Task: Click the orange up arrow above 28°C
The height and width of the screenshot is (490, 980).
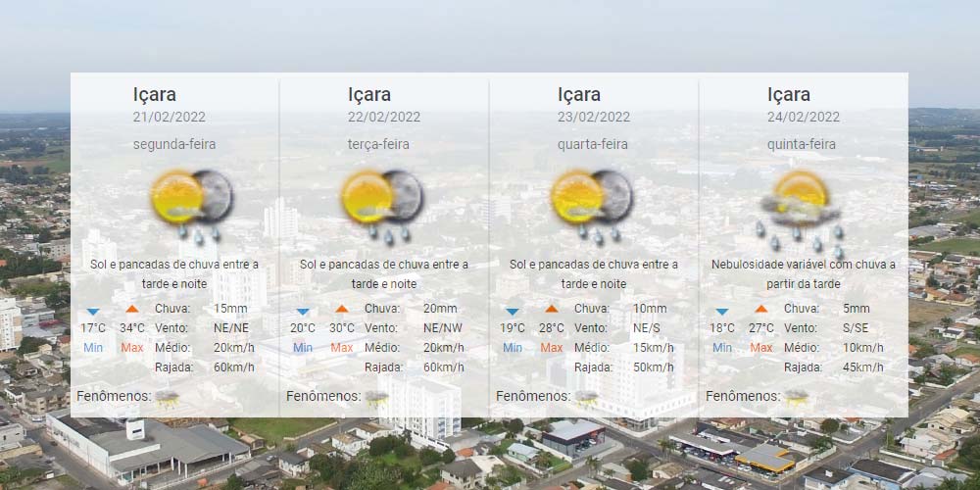Action: click(552, 310)
